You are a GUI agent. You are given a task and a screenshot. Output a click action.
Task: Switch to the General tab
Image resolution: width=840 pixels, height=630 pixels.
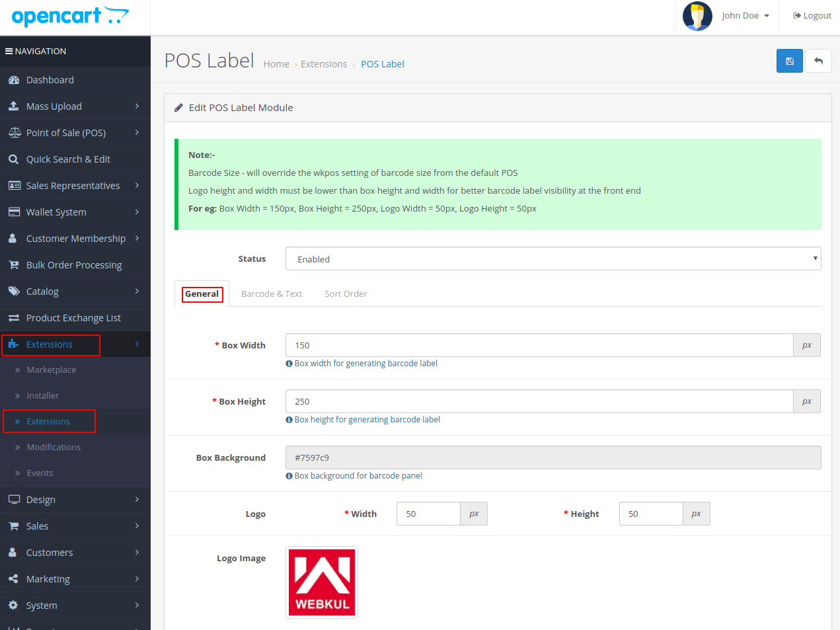coord(202,294)
